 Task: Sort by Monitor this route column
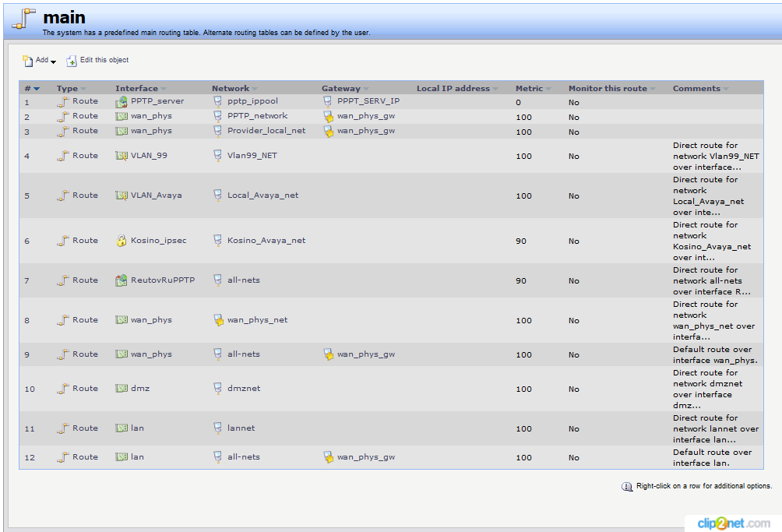pos(612,88)
